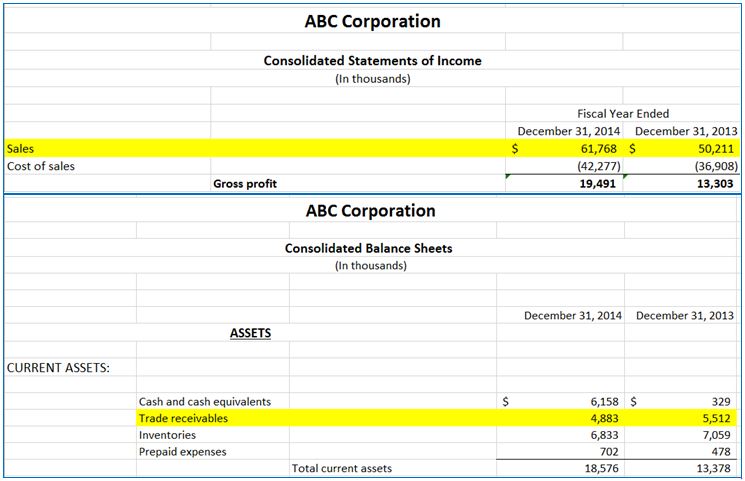Select the cash value 6,158

[604, 402]
